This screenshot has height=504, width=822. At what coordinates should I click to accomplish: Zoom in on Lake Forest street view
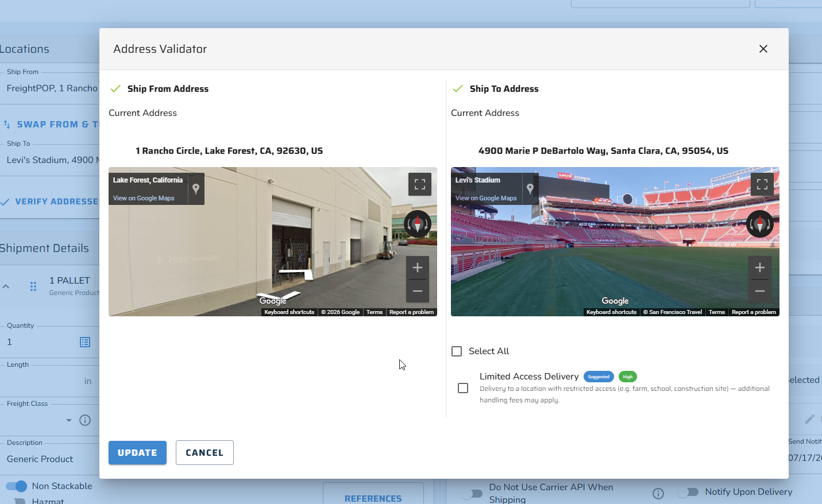tap(418, 267)
